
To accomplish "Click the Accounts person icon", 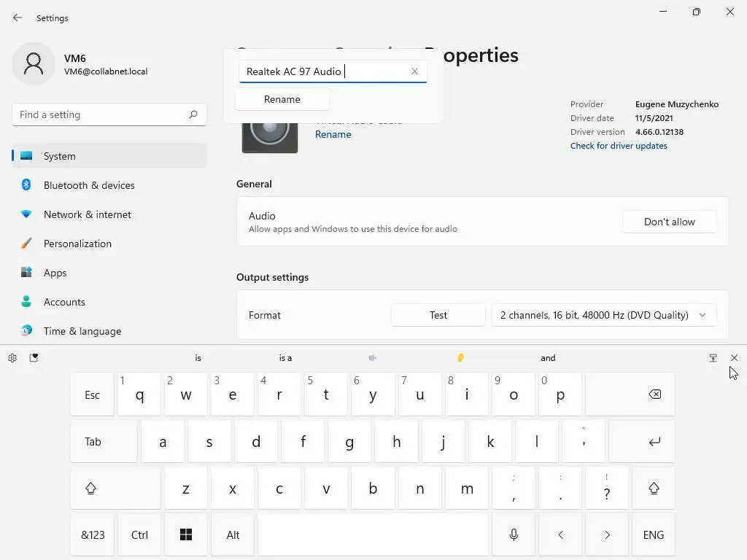I will click(x=26, y=301).
